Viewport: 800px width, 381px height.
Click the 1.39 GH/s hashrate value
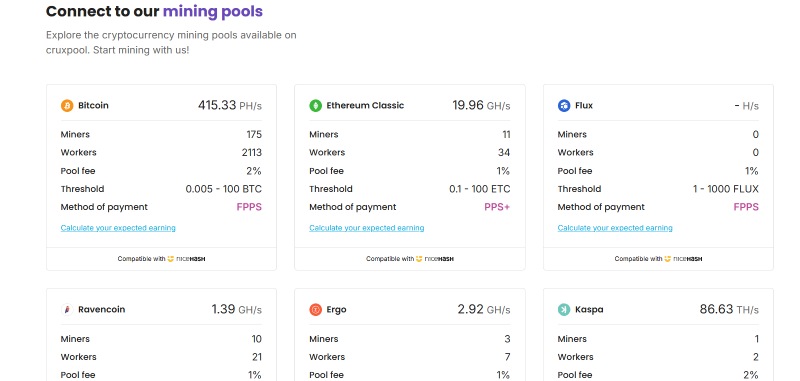[x=237, y=310]
